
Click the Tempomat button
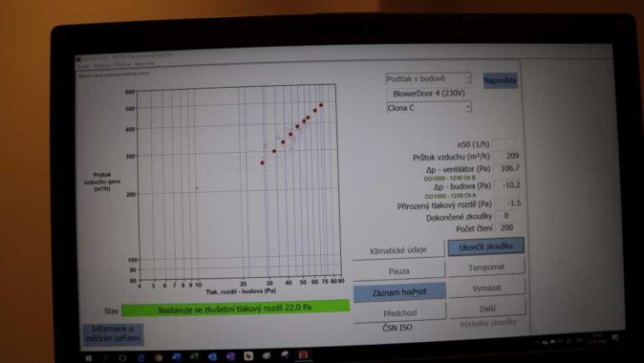(x=486, y=267)
